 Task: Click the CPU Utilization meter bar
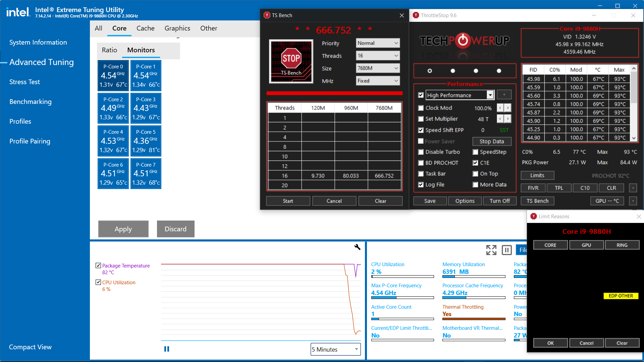[402, 277]
